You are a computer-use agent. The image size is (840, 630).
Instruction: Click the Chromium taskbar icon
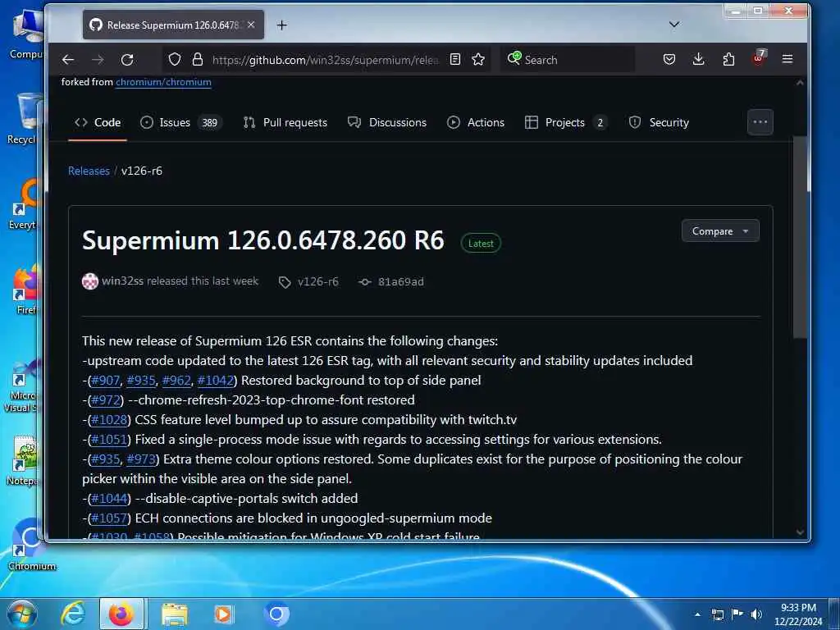276,614
